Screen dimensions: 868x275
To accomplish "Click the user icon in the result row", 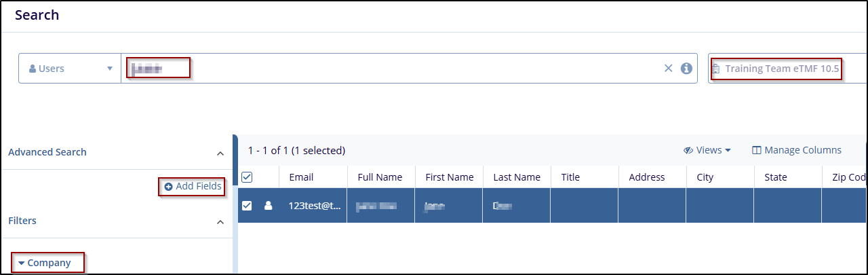I will pyautogui.click(x=268, y=205).
